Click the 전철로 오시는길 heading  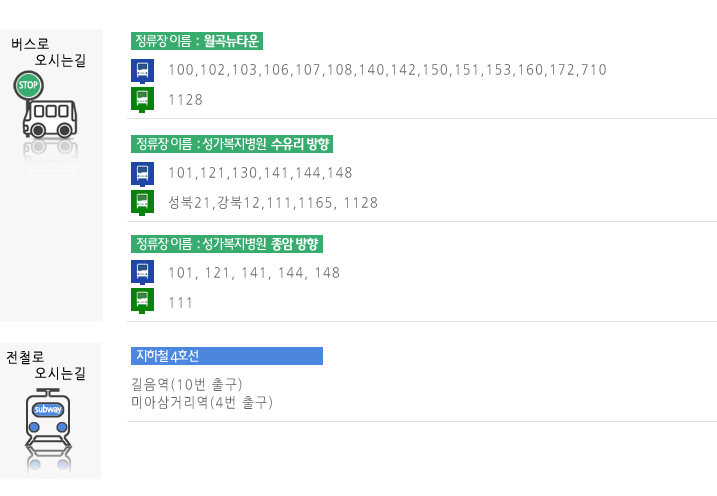coord(49,364)
